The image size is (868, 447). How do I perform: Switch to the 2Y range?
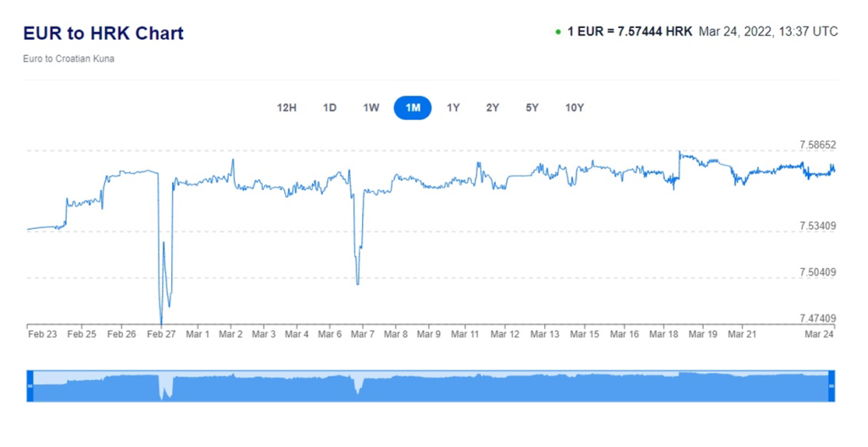492,108
